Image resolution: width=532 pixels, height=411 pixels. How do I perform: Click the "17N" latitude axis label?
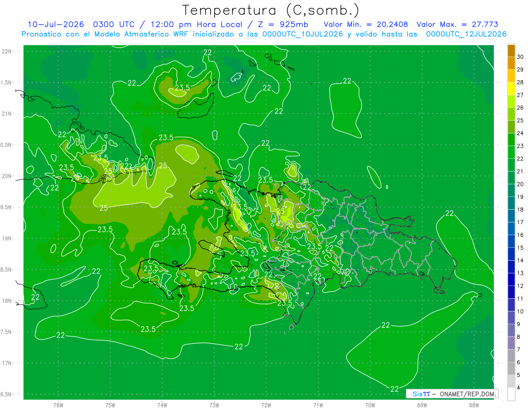pos(6,363)
